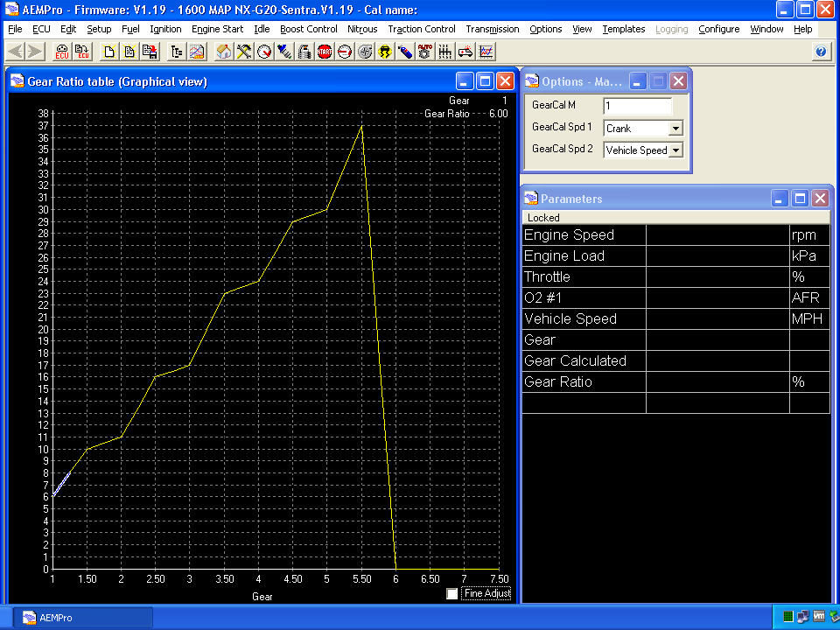Click the blue help question mark icon
Viewport: 840px width, 630px height.
tap(821, 52)
